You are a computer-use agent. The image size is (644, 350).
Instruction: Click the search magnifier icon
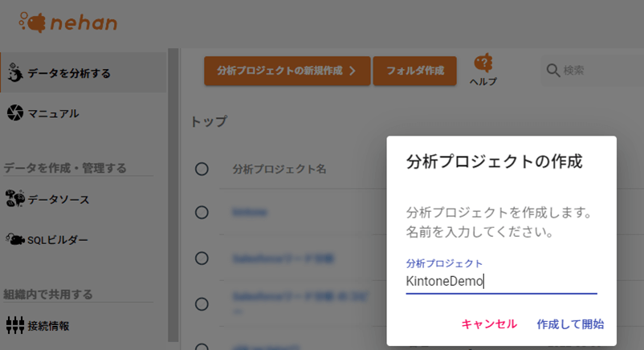[x=552, y=71]
